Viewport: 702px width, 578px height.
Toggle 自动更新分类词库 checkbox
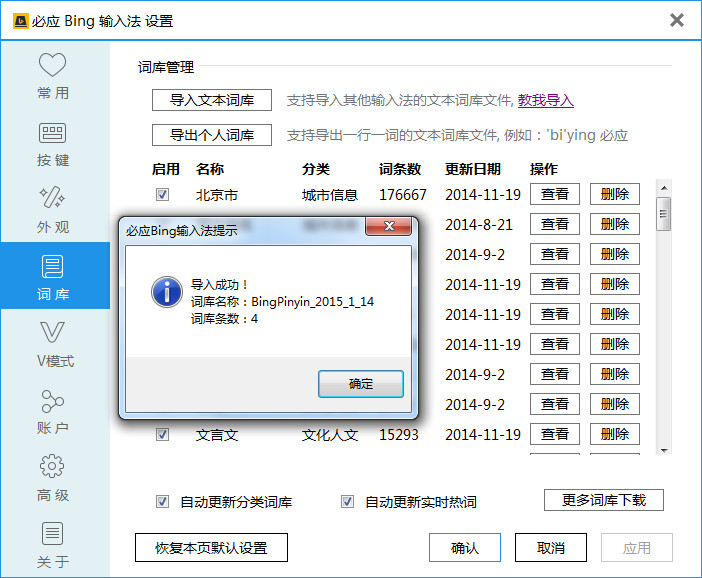pos(162,501)
